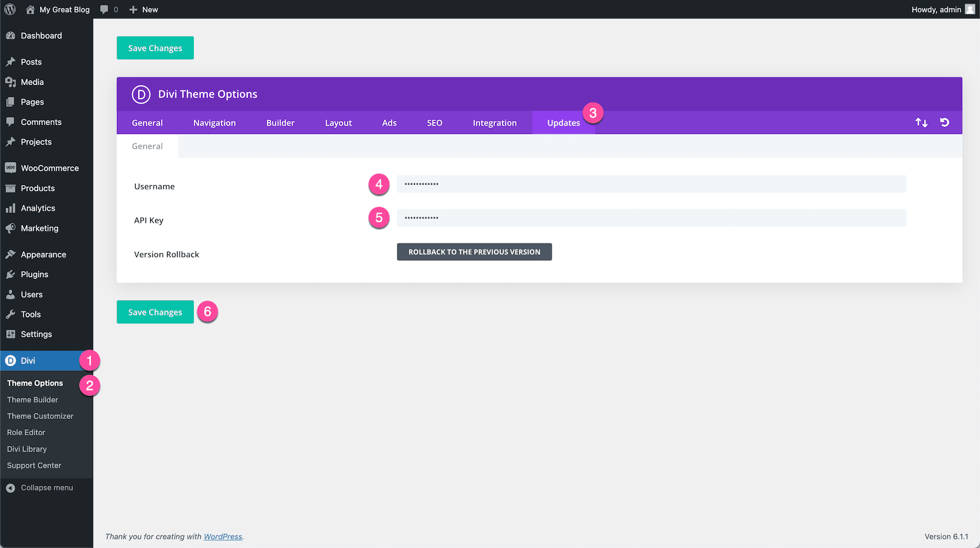
Task: Select the Builder tab
Action: [280, 122]
